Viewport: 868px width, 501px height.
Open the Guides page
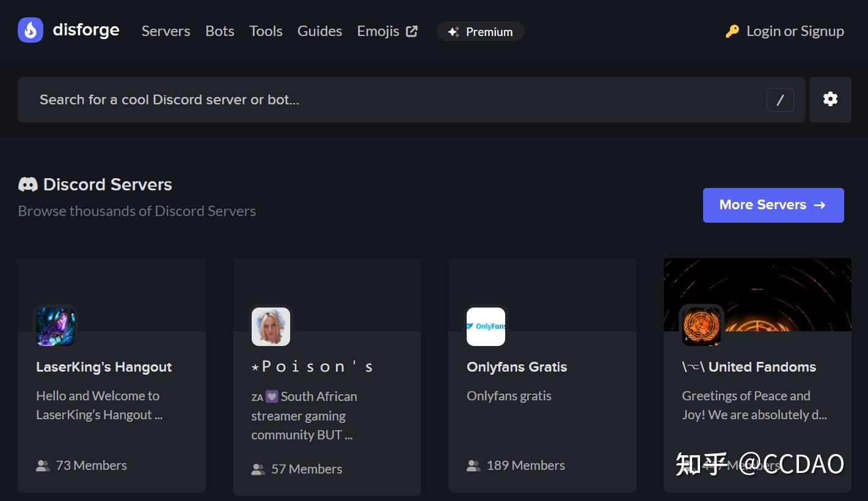coord(319,31)
